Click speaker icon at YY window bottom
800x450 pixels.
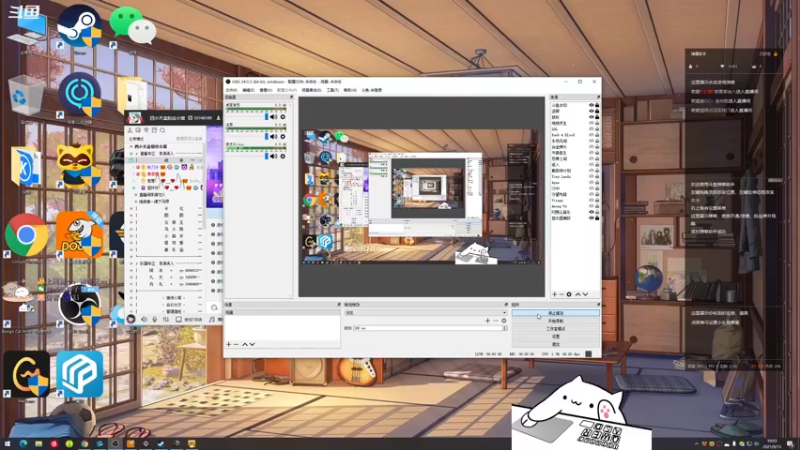(x=144, y=319)
